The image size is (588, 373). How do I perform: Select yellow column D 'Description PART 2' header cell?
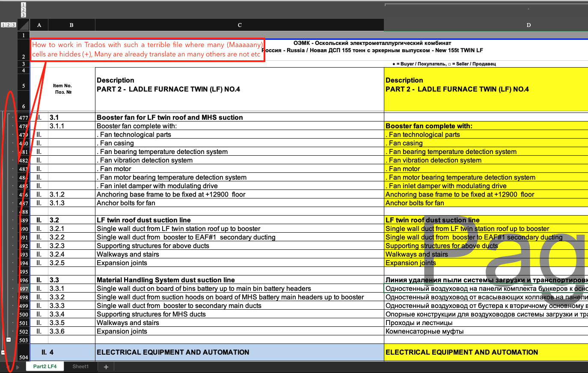point(486,89)
